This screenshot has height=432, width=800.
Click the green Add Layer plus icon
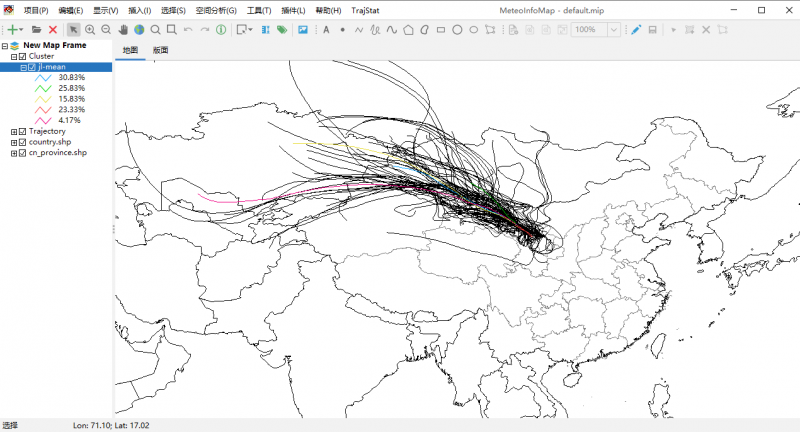[x=13, y=30]
